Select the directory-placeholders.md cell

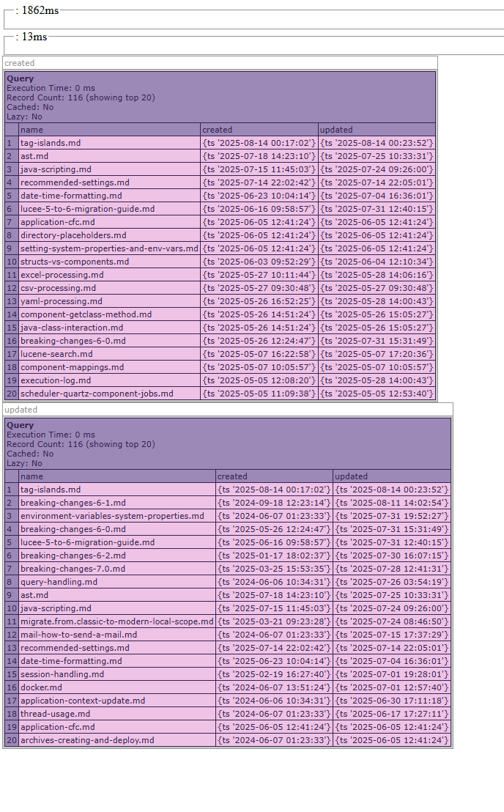[73, 235]
